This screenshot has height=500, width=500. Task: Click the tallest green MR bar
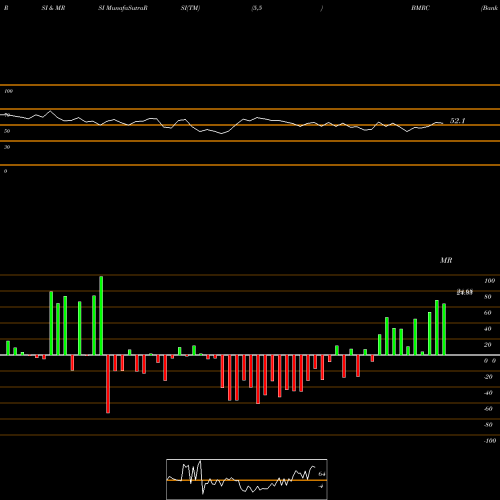coord(101,315)
